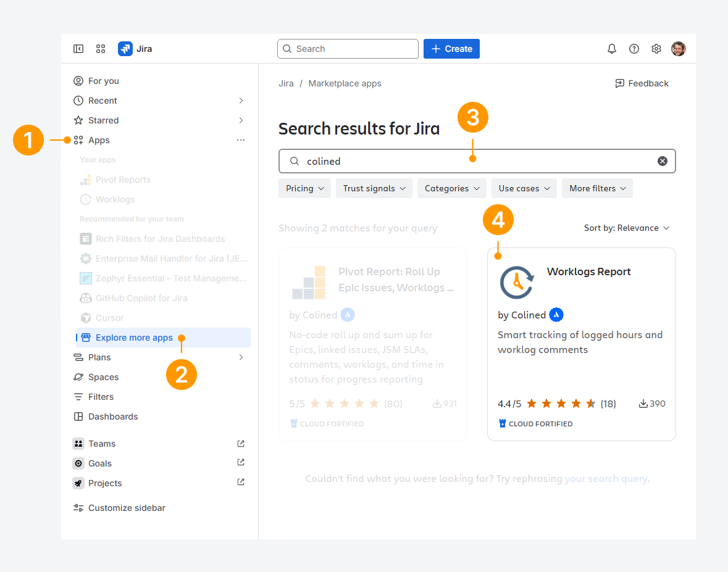The image size is (728, 572).
Task: Open the Categories filter dropdown
Action: pyautogui.click(x=452, y=188)
